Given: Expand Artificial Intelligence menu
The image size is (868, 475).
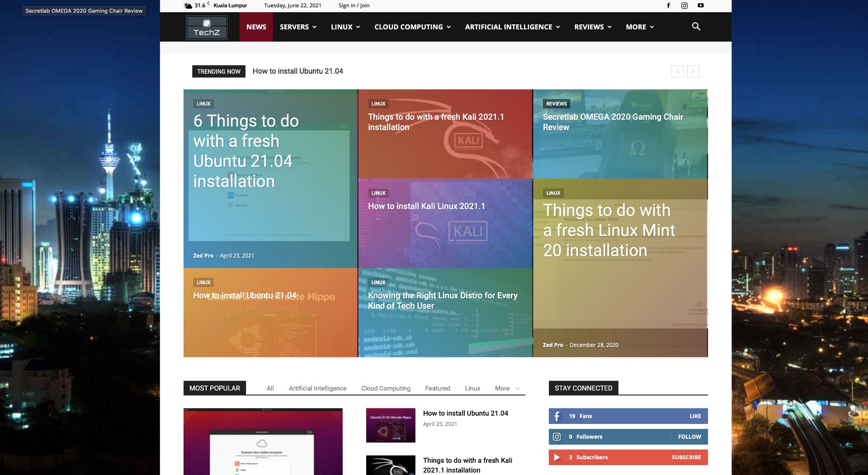Looking at the screenshot, I should click(x=512, y=27).
